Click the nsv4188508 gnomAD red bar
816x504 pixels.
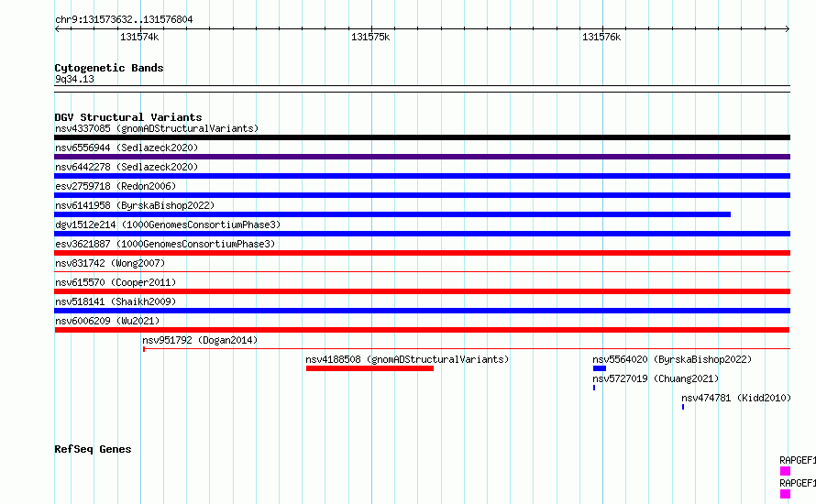(369, 368)
